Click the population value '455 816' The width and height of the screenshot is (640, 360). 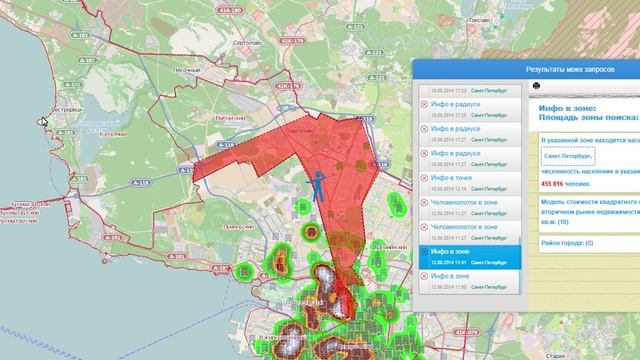(x=552, y=184)
